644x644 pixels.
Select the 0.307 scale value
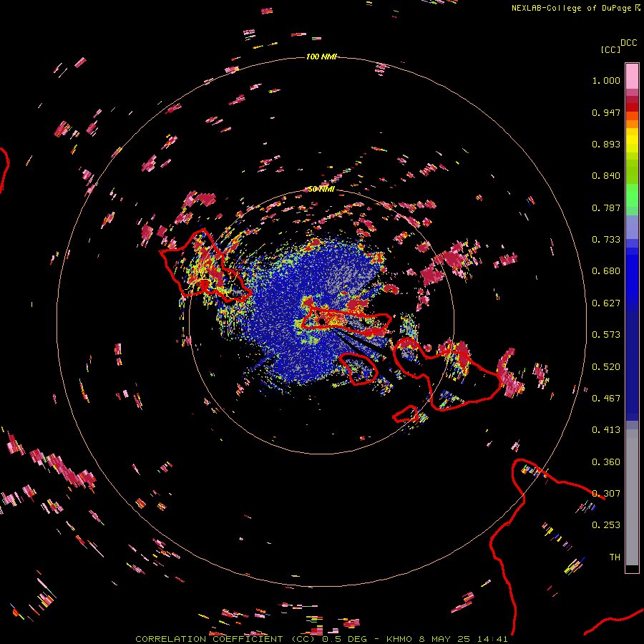coord(606,494)
